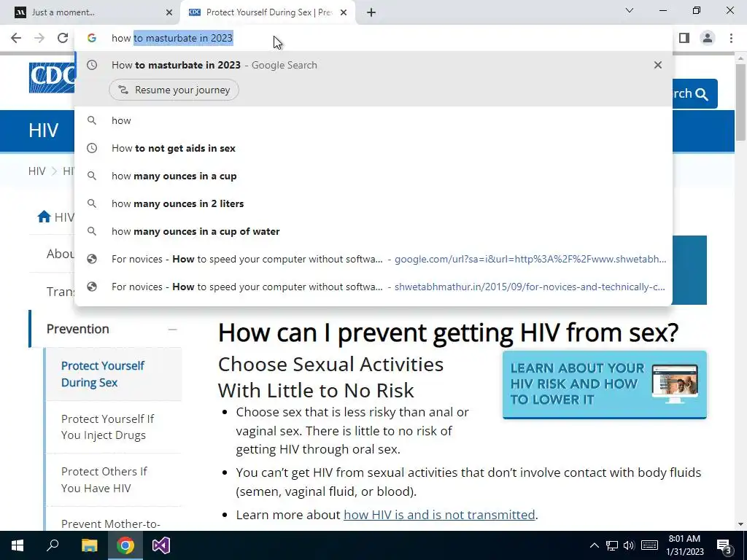Open the Chrome side panel

(x=684, y=38)
